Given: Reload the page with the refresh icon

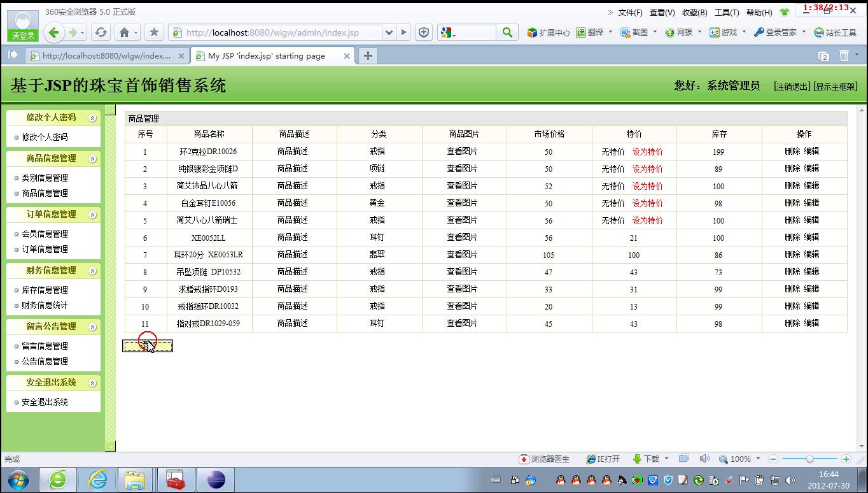Looking at the screenshot, I should coord(101,32).
